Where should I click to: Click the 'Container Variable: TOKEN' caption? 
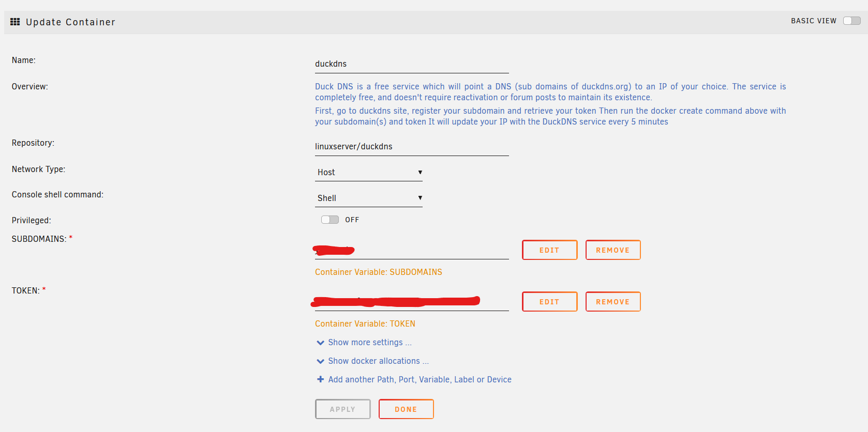pos(365,323)
